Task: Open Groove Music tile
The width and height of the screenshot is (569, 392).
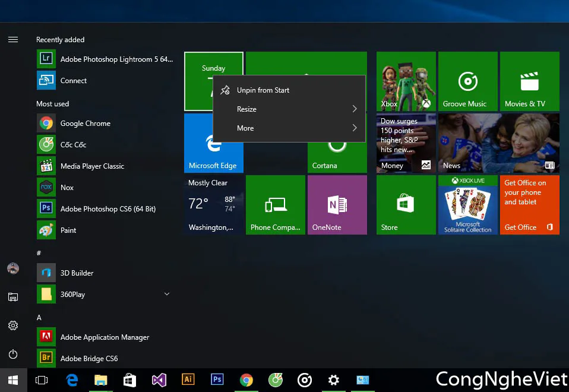Action: [468, 81]
